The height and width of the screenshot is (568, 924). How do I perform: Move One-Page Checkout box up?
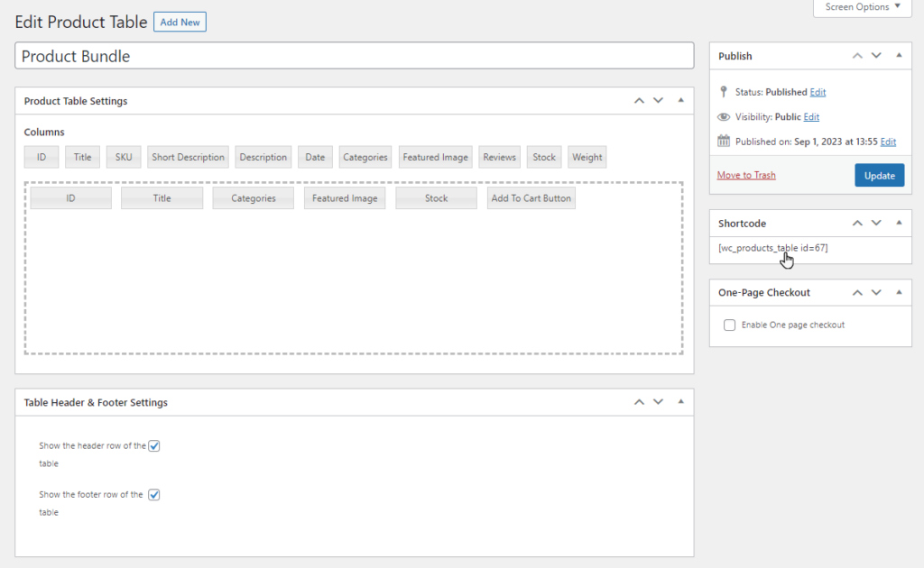[x=857, y=292]
